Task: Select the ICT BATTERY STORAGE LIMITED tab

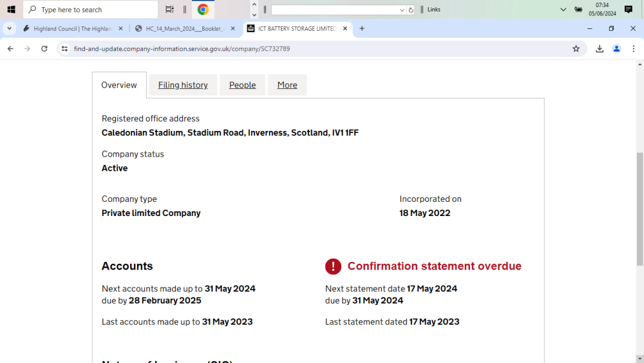Action: 296,29
